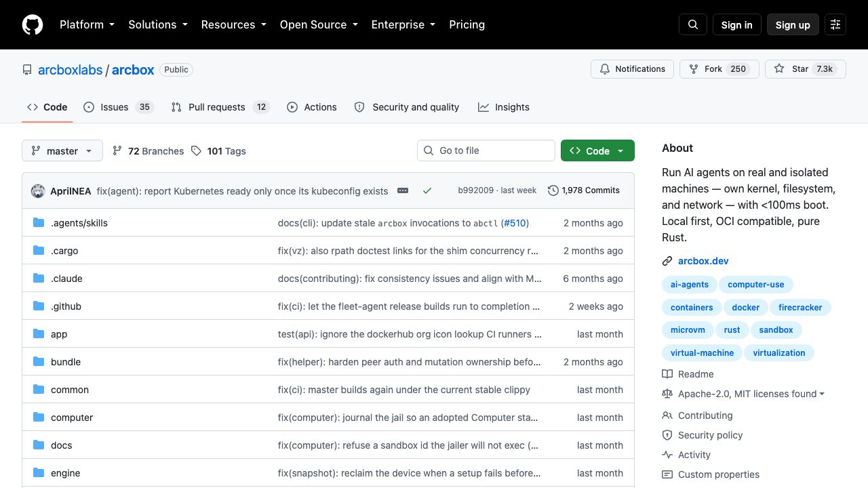
Task: Open the GitHub homepage logo
Action: (33, 24)
